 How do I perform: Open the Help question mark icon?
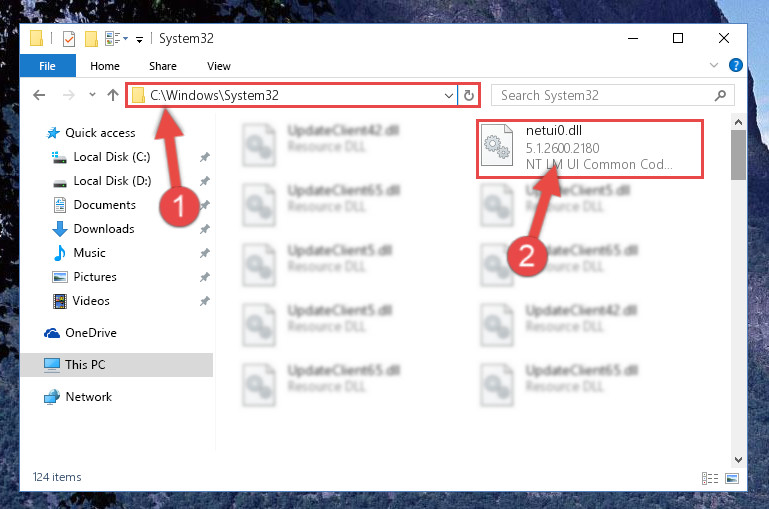(736, 65)
